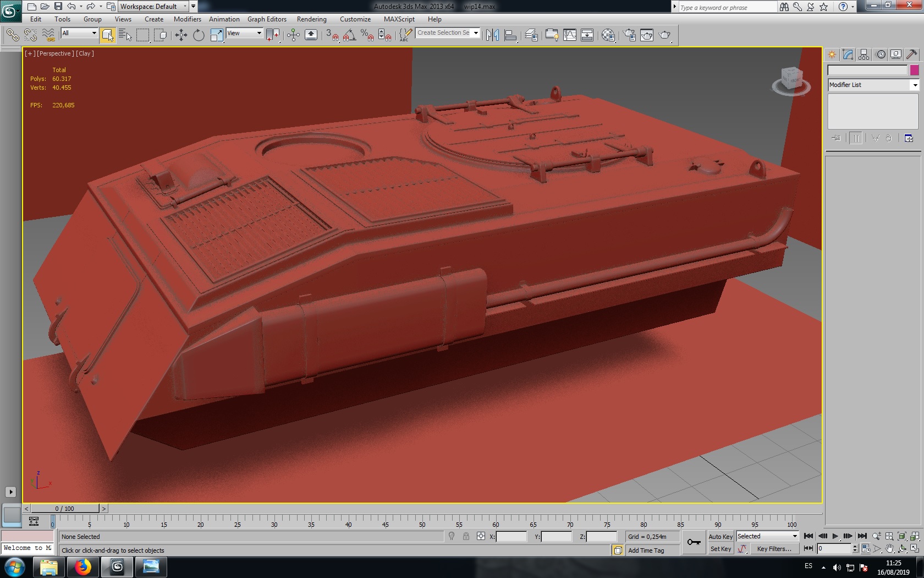This screenshot has height=578, width=924.
Task: Click the keyword search field
Action: (728, 7)
